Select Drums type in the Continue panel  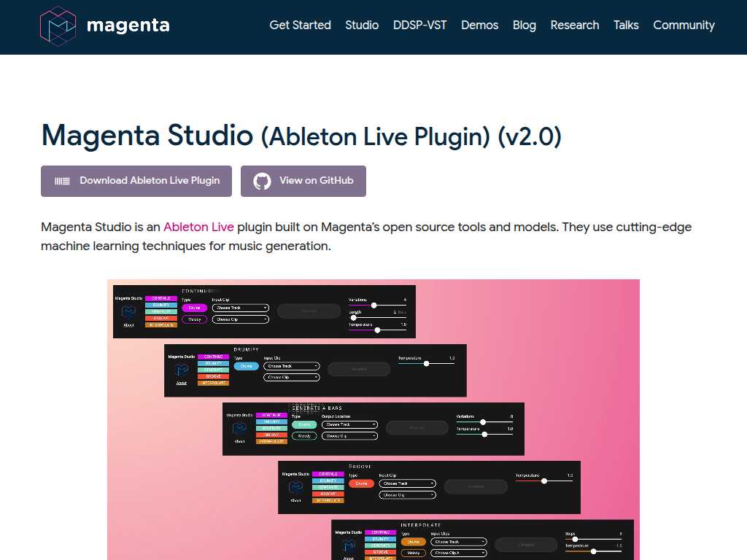tap(194, 308)
